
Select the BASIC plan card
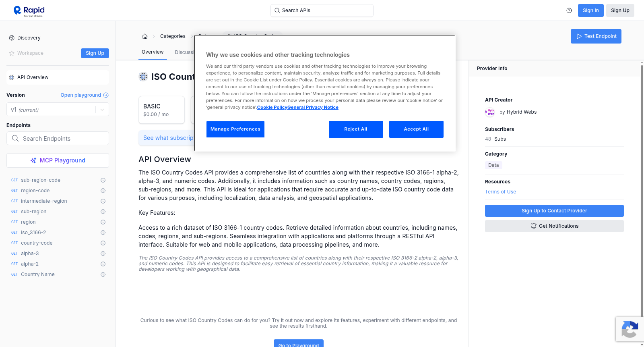click(161, 110)
